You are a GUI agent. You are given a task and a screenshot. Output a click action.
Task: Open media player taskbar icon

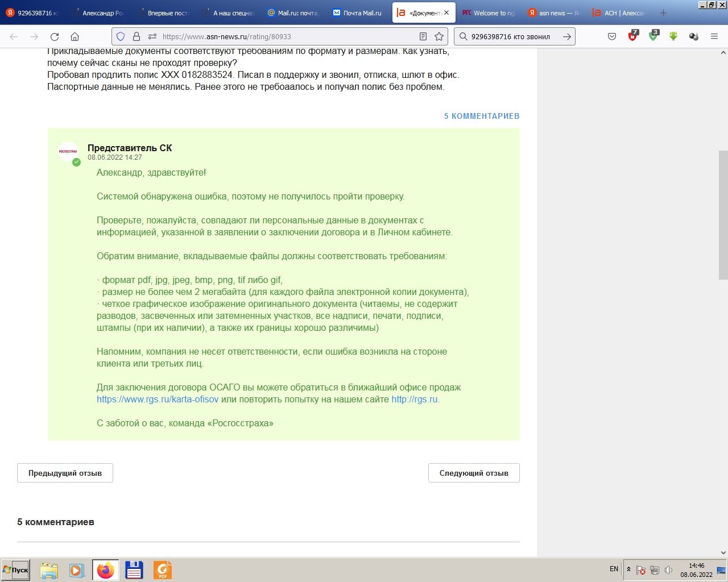pos(77,570)
